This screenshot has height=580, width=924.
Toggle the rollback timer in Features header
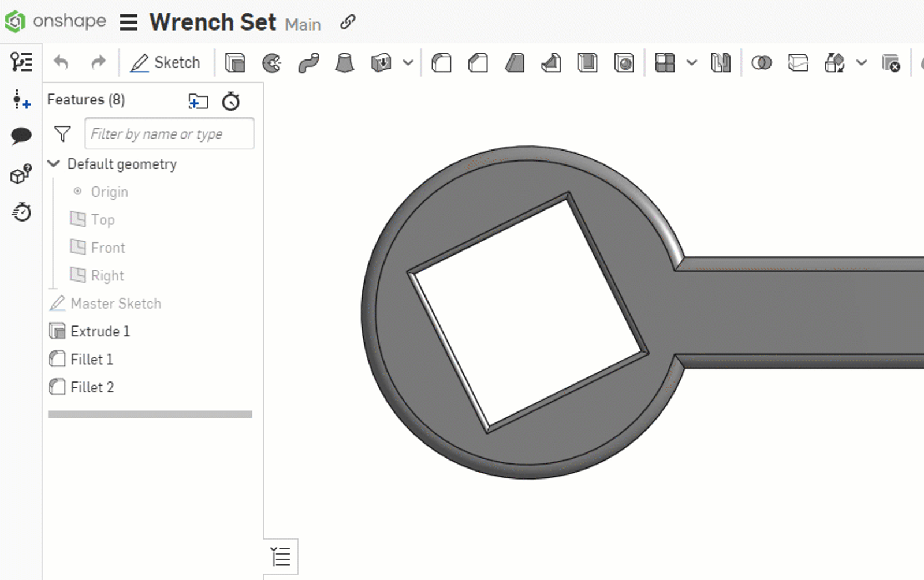[231, 101]
